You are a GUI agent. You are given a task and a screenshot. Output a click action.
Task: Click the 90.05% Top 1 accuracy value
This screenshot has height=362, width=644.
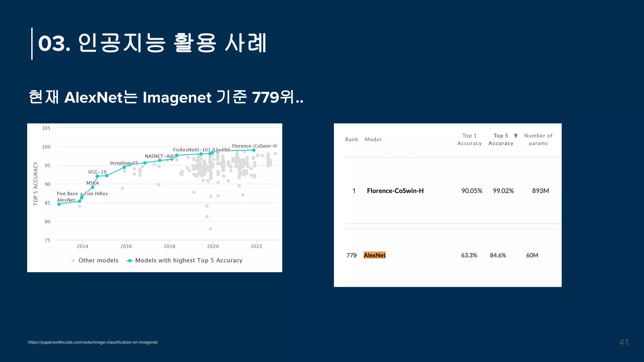(472, 191)
